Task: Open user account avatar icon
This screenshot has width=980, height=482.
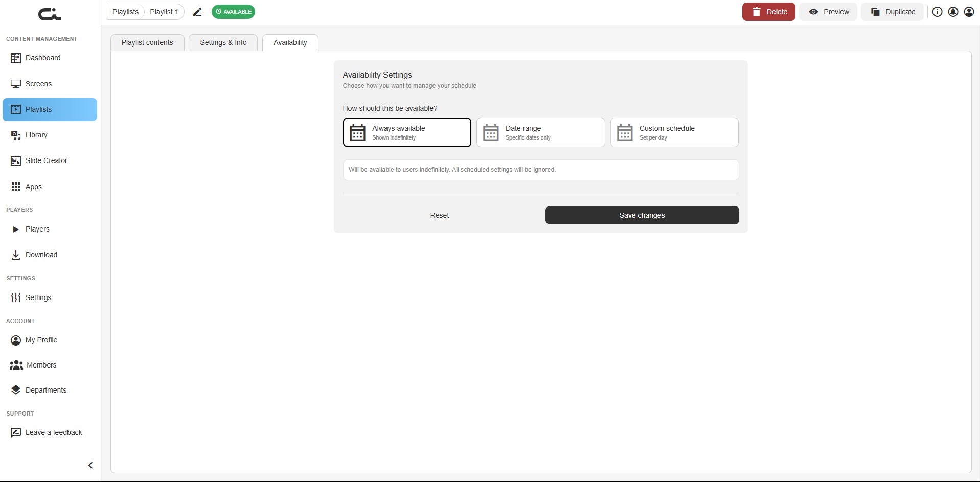Action: [x=969, y=12]
